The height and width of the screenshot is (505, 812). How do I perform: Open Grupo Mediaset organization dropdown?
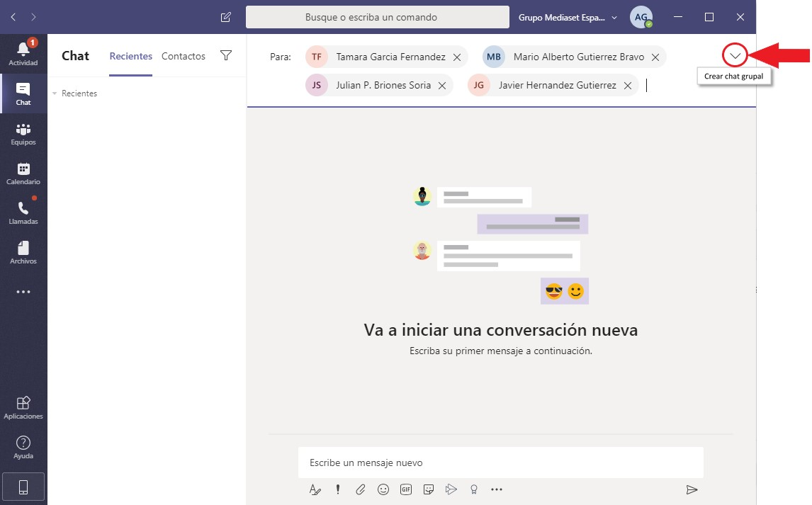pos(568,17)
